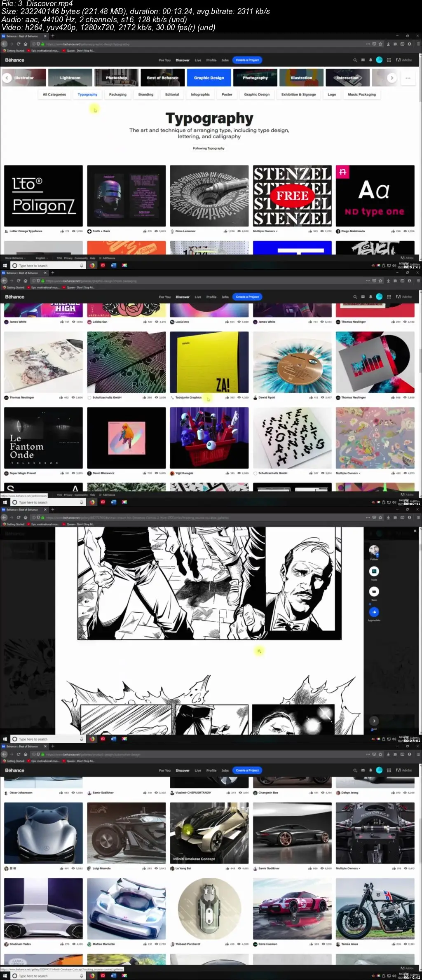This screenshot has height=980, width=422.
Task: Select the Logo filter chip
Action: (x=332, y=94)
